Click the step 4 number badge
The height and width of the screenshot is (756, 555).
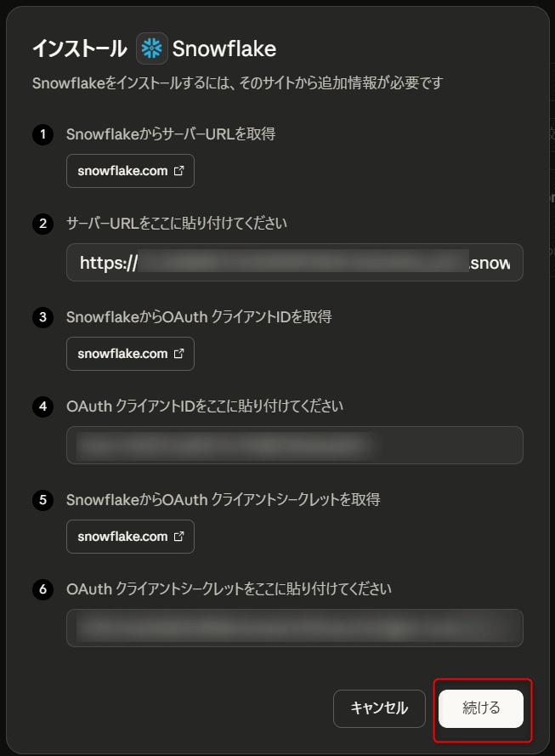(x=42, y=406)
